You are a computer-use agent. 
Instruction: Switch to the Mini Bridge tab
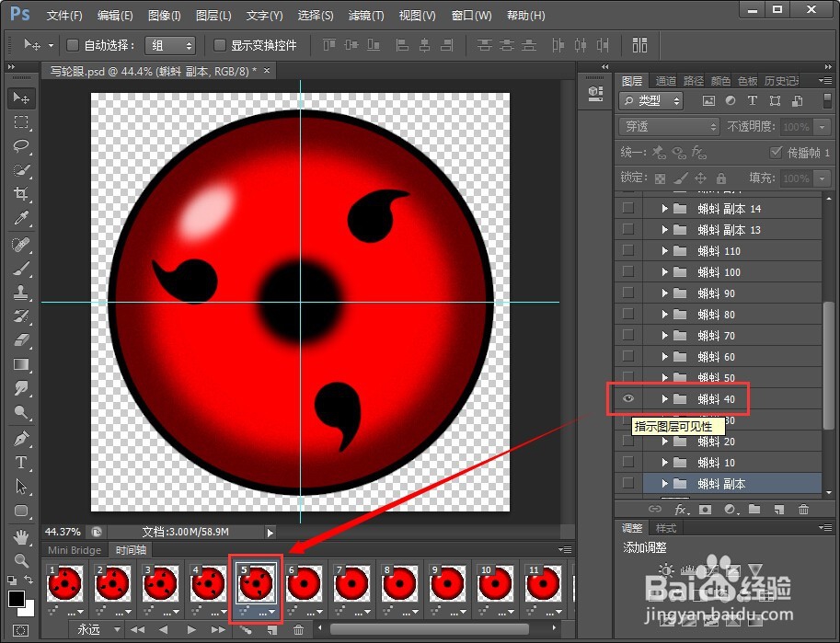75,550
